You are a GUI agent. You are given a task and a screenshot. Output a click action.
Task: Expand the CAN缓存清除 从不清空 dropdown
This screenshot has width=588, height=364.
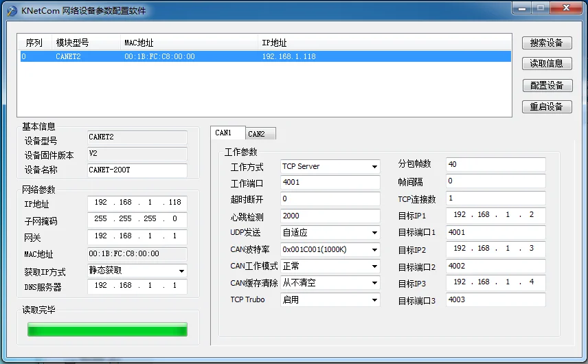pyautogui.click(x=330, y=283)
